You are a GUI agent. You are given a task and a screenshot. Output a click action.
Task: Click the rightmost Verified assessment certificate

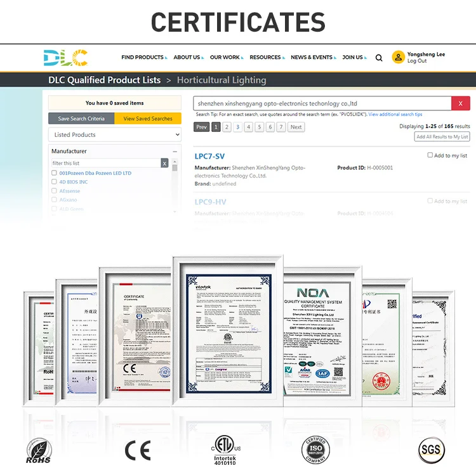tap(433, 348)
